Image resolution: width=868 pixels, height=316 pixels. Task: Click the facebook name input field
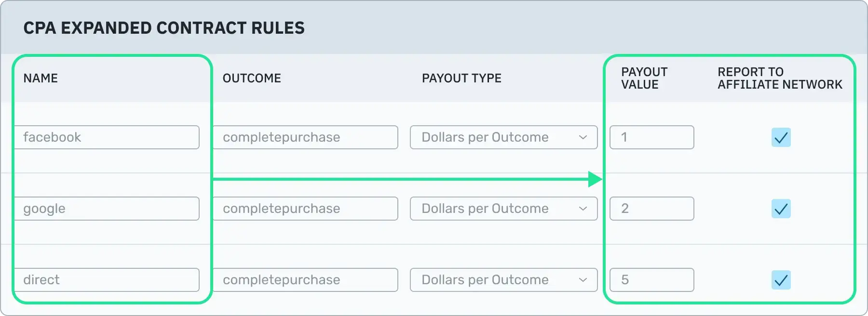tap(107, 137)
